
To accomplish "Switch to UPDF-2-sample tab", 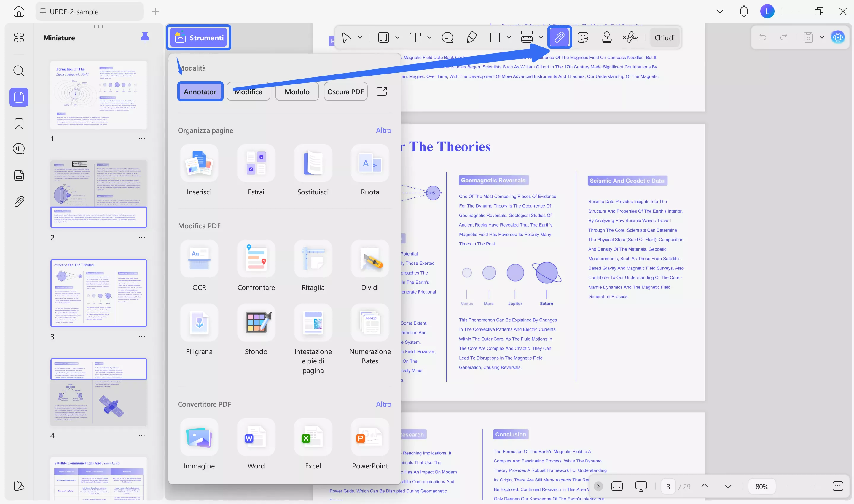I will 74,12.
